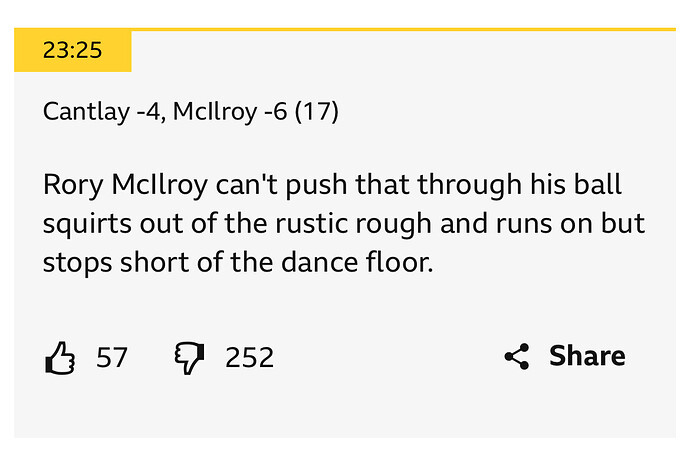Dislike the post with thumbs down icon

(x=189, y=358)
